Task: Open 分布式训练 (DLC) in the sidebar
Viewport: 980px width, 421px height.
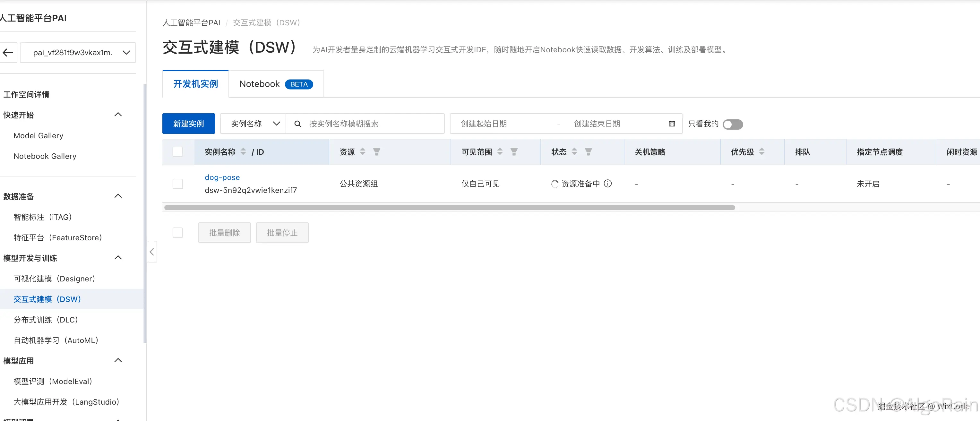Action: (46, 320)
